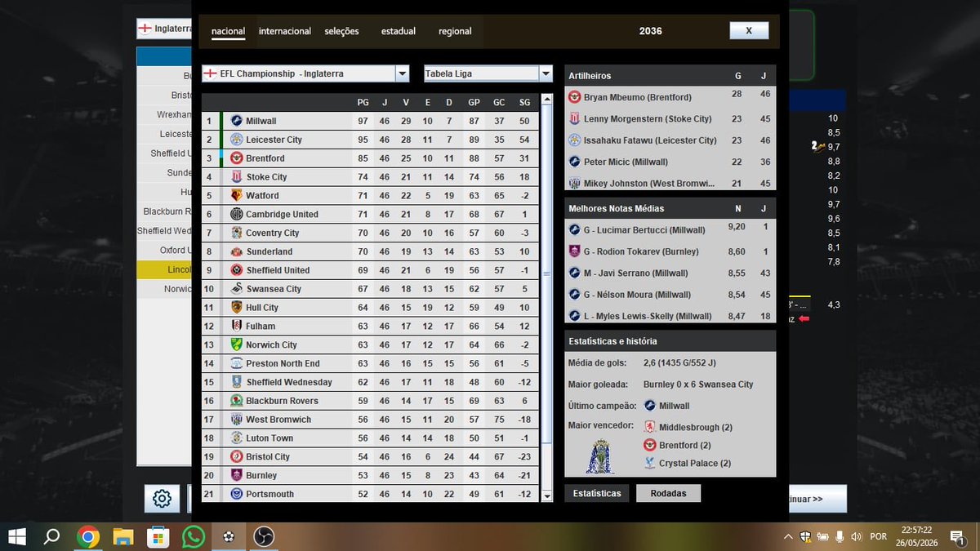Screen dimensions: 980x551
Task: Click the Burnley 0 x 6 Swansea City result
Action: tap(698, 384)
